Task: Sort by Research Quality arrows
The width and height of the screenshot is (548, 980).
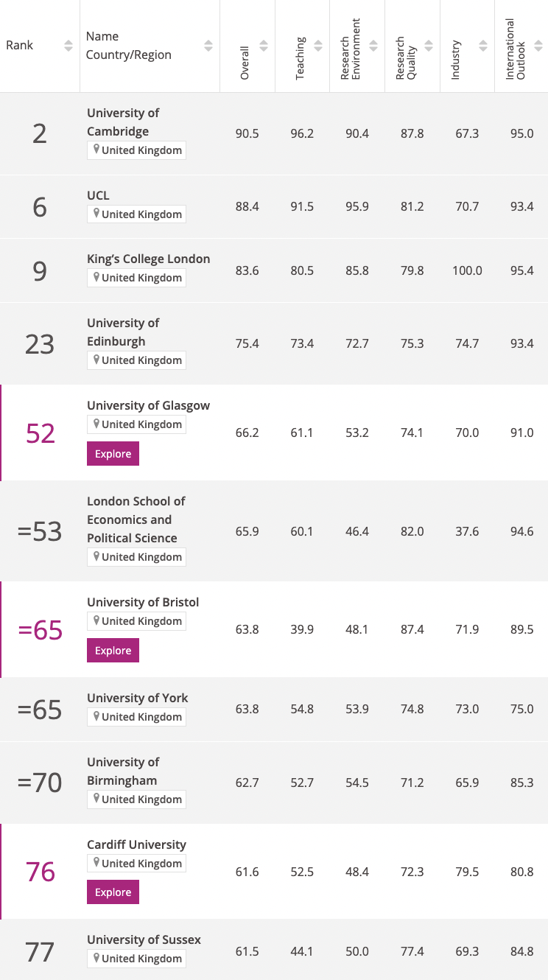Action: [428, 46]
